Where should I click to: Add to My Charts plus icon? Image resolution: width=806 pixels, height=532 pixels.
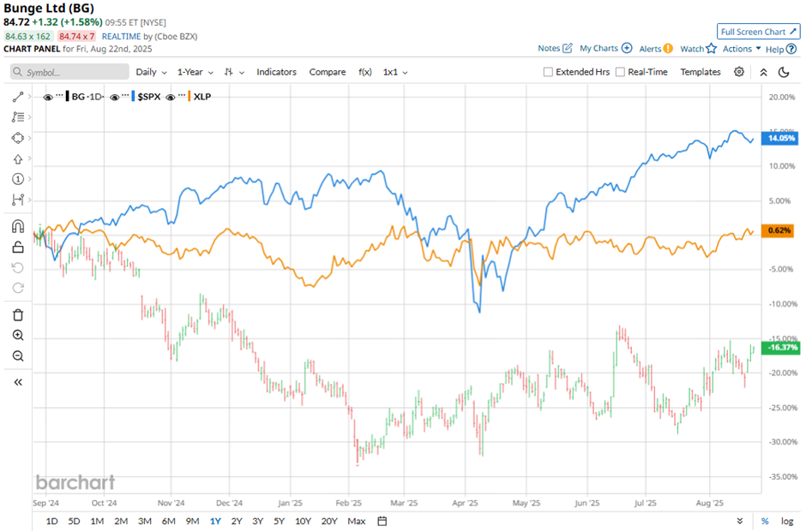627,48
